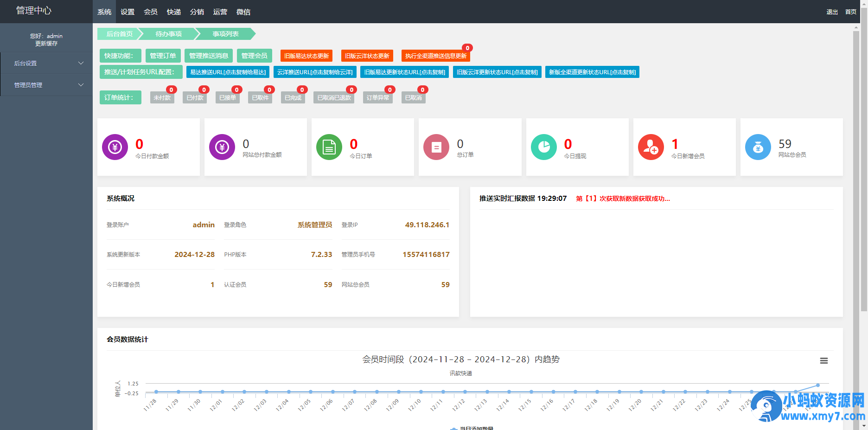Expand the 后台设置 sidebar section
868x430 pixels.
46,63
